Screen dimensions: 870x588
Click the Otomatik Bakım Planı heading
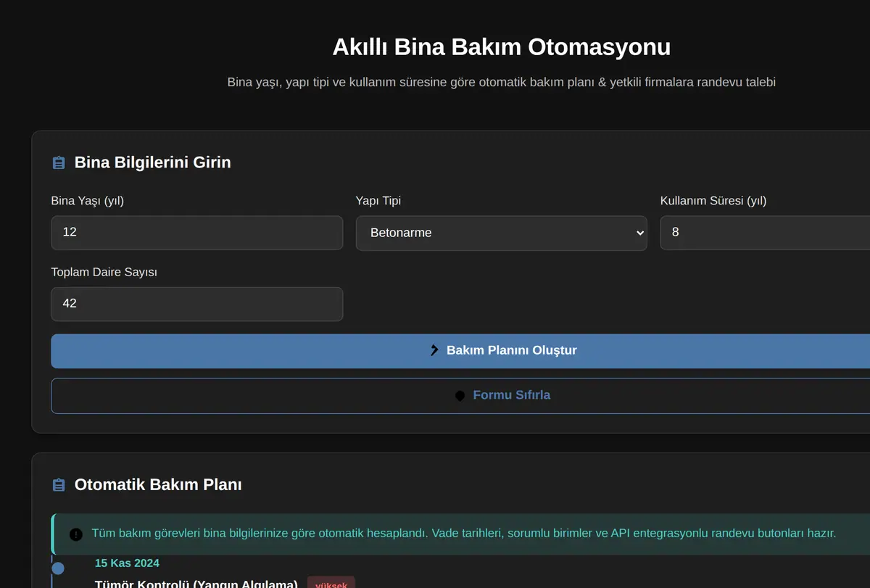(158, 485)
